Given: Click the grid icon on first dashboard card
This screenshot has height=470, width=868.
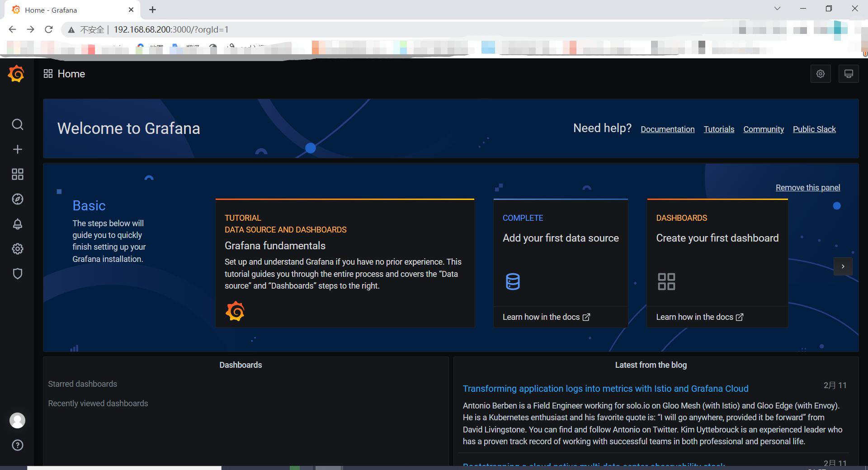Looking at the screenshot, I should click(666, 281).
